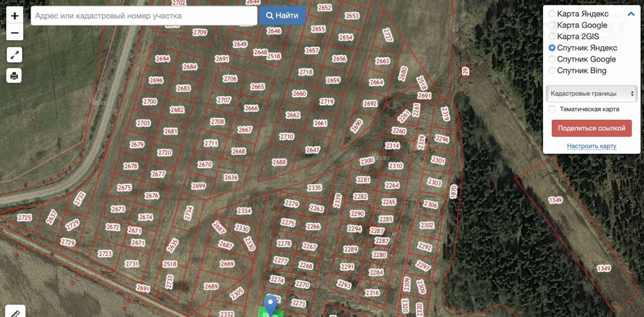Select Карта Google radio option

tap(552, 25)
